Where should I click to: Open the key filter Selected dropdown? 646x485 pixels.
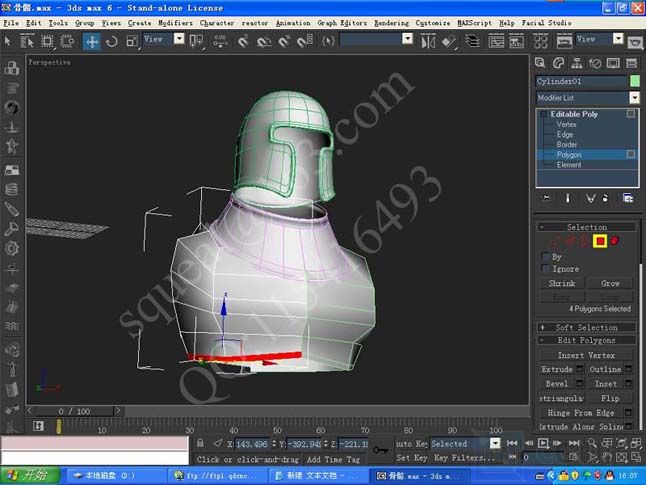click(x=495, y=443)
